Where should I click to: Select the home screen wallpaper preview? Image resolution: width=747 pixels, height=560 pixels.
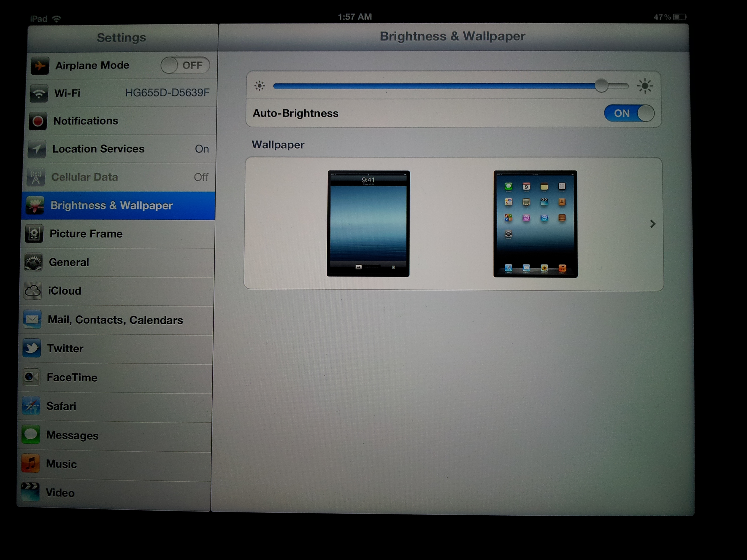[x=535, y=224]
